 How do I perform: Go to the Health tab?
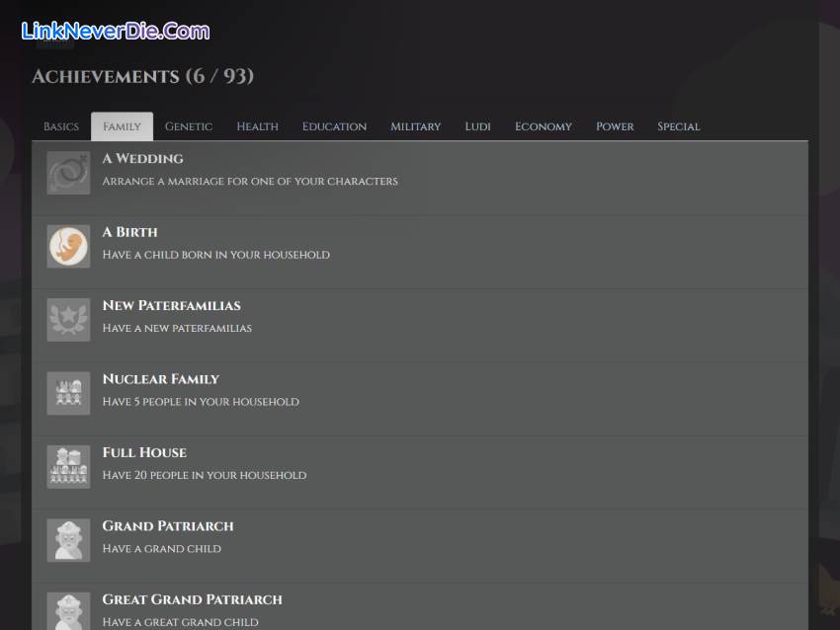[257, 126]
